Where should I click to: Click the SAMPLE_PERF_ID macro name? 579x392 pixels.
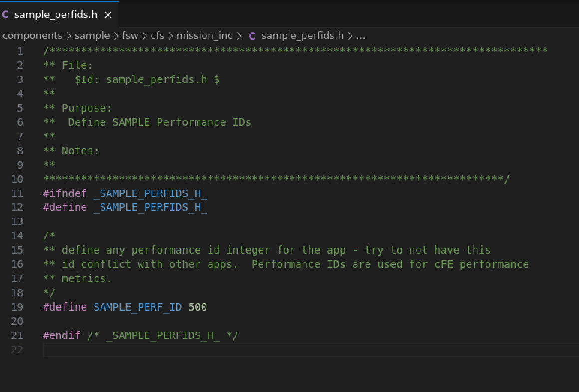click(138, 307)
